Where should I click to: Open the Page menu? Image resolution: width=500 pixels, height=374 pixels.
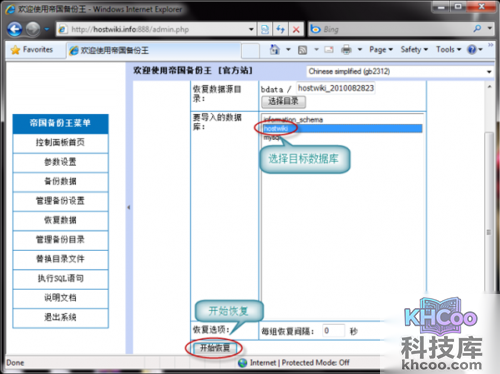381,50
